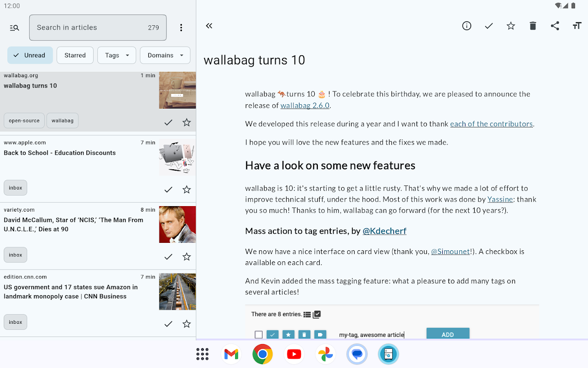Collapse the article pane with double chevron
The image size is (588, 368).
point(209,26)
